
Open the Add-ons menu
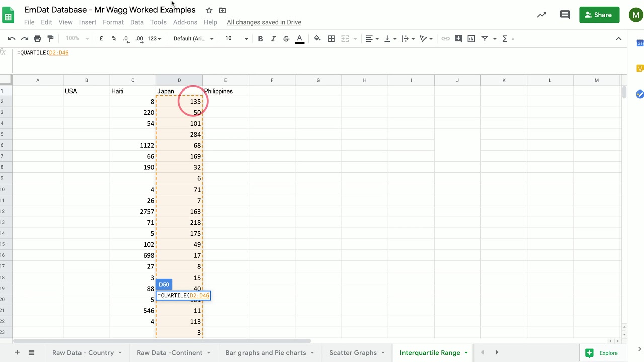pos(185,22)
